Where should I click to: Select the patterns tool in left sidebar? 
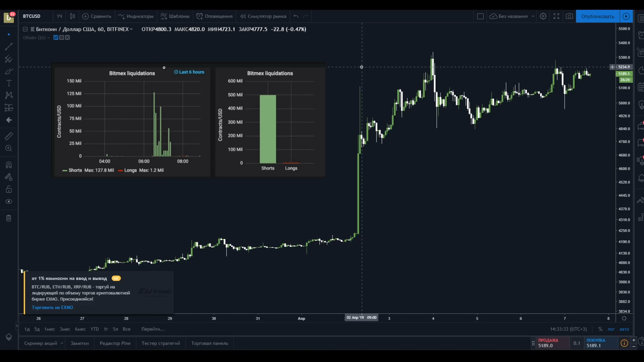pos(9,95)
